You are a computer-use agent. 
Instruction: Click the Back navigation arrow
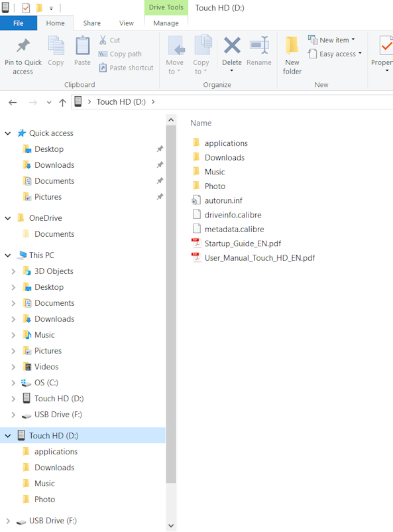[x=13, y=102]
